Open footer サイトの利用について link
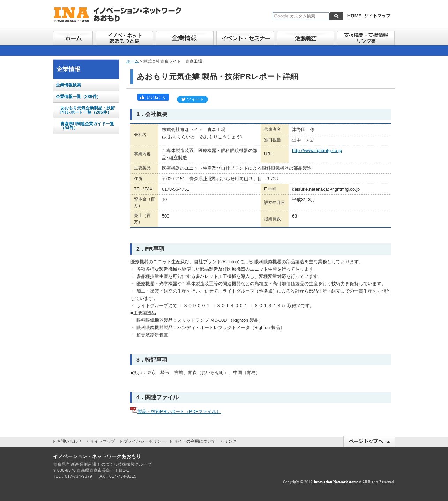 click(194, 441)
